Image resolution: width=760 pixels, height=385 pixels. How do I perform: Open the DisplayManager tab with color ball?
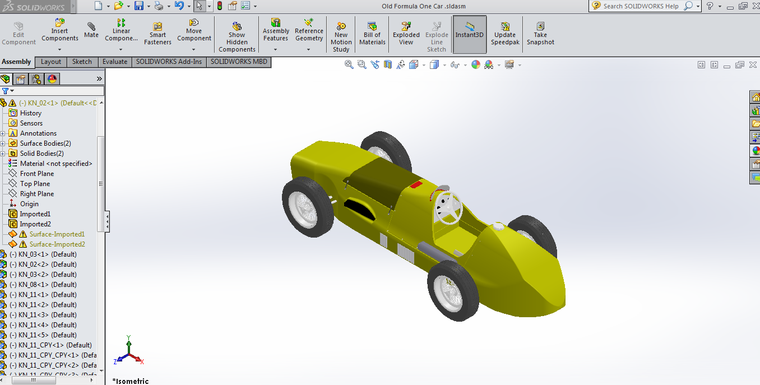(x=52, y=79)
